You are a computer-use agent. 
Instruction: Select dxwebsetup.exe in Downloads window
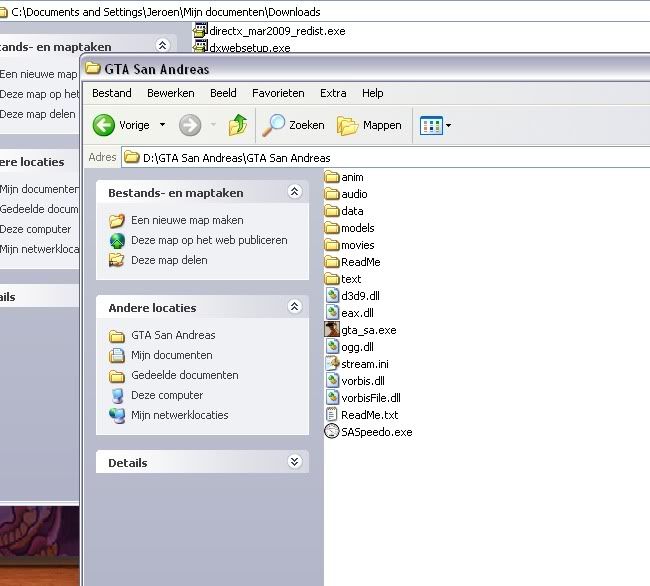pyautogui.click(x=242, y=47)
